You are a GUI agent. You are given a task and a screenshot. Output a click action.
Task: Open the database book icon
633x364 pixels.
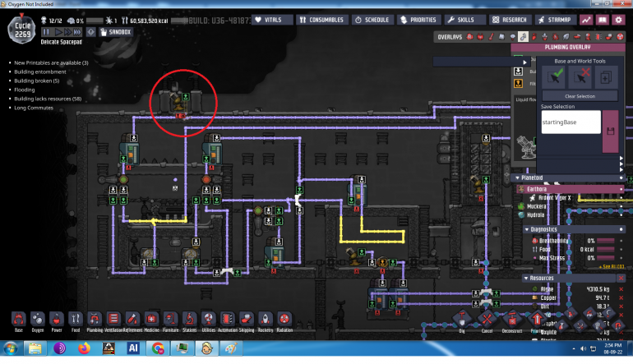click(603, 20)
